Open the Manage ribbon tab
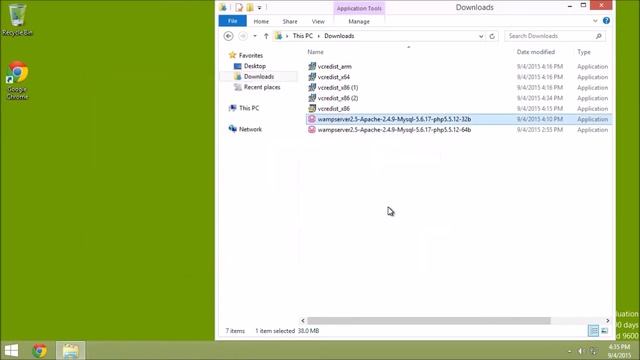 [x=359, y=21]
